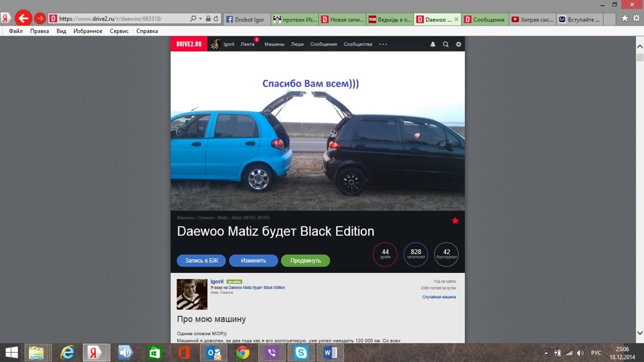Viewport: 644px width, 362px height.
Task: Open the Windows Start button
Action: pos(11,353)
